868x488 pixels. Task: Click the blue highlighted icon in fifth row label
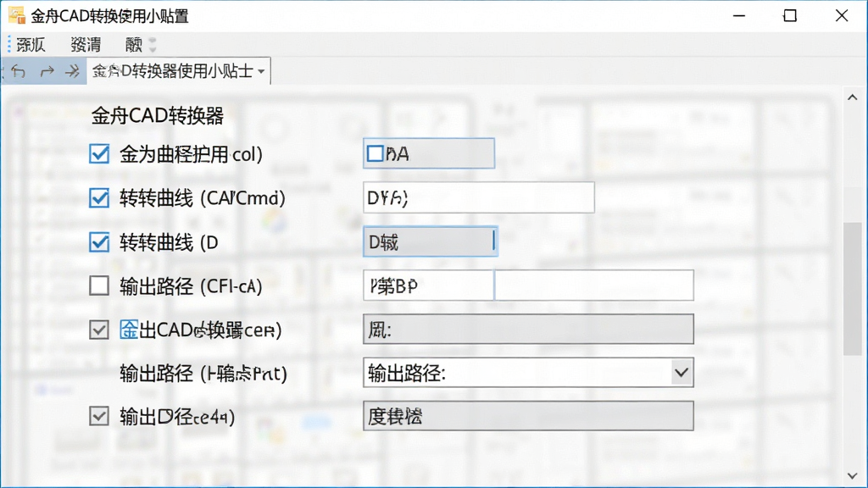(129, 330)
